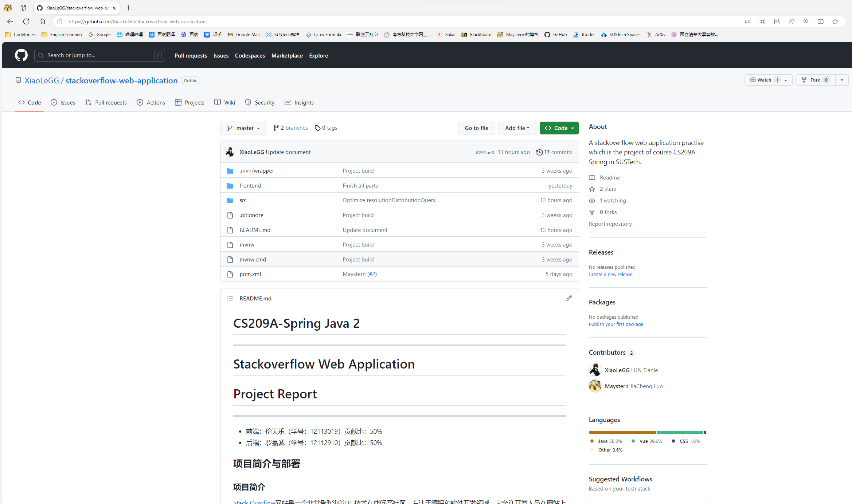Expand the master branch dropdown
Image resolution: width=852 pixels, height=504 pixels.
pyautogui.click(x=243, y=128)
